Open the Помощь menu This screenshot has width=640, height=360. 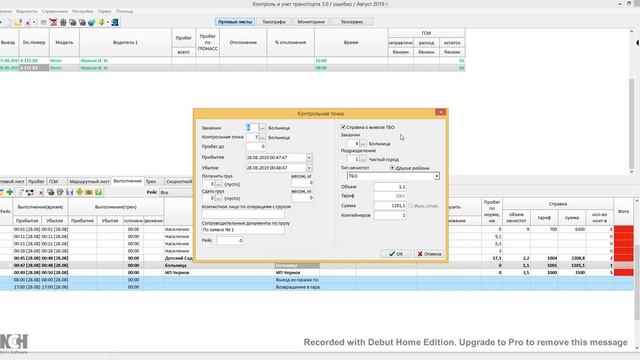click(124, 11)
